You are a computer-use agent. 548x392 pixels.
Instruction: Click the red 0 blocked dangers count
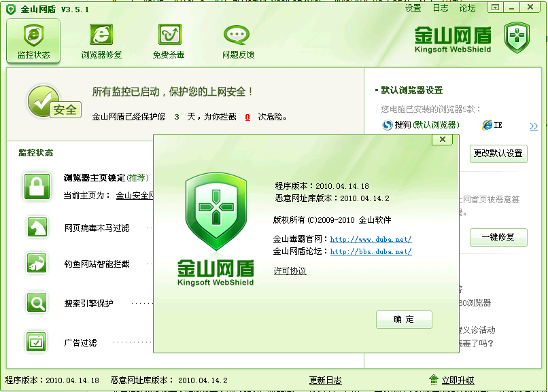pyautogui.click(x=247, y=117)
